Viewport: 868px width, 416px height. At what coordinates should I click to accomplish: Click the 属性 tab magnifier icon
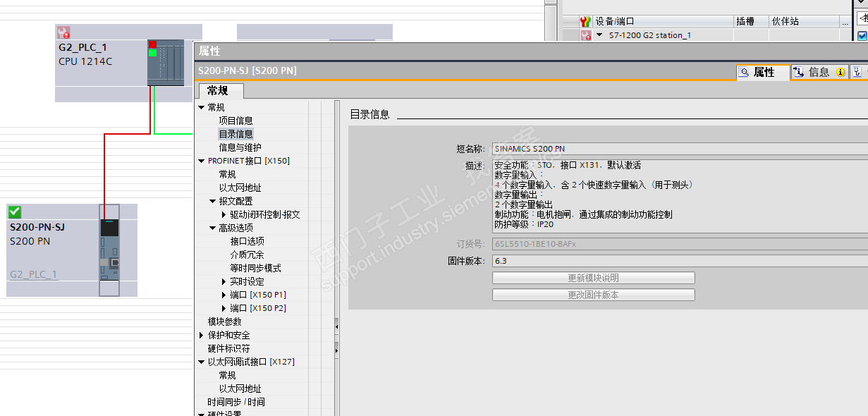click(743, 72)
